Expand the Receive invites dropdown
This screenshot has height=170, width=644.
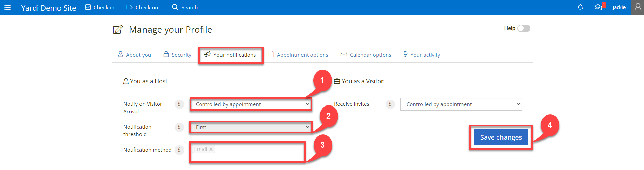click(x=461, y=104)
